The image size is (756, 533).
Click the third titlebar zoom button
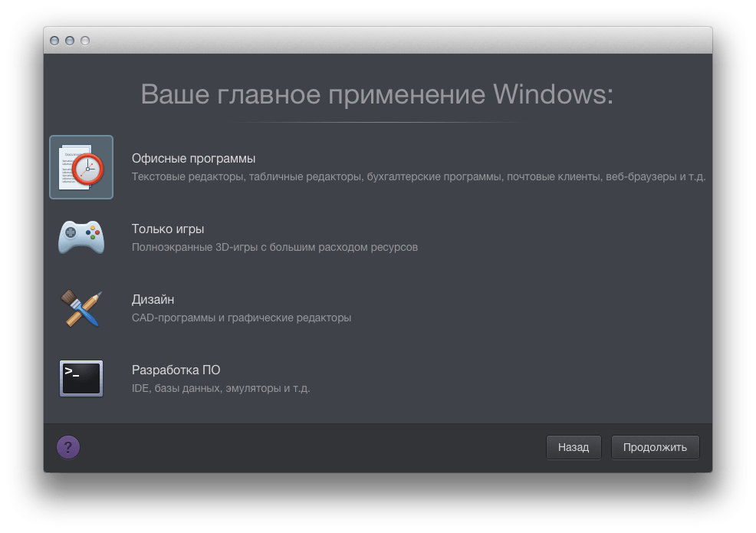click(85, 41)
